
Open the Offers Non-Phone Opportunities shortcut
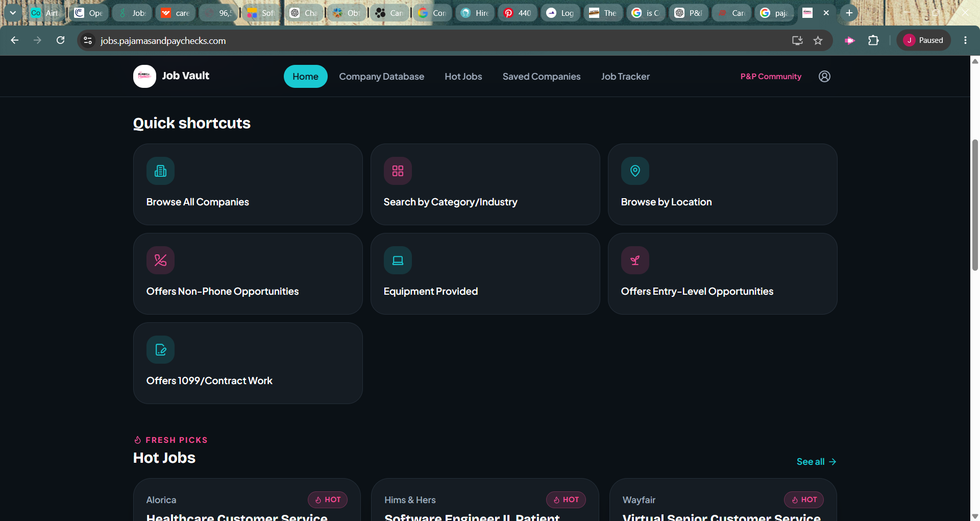point(248,274)
